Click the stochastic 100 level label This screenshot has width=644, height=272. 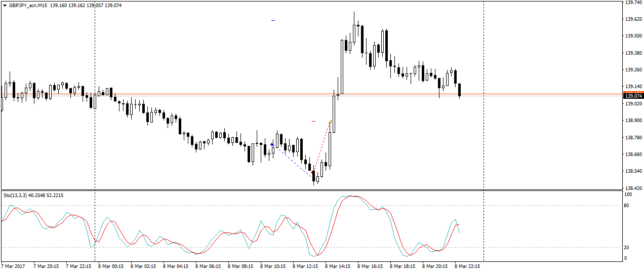pos(629,195)
